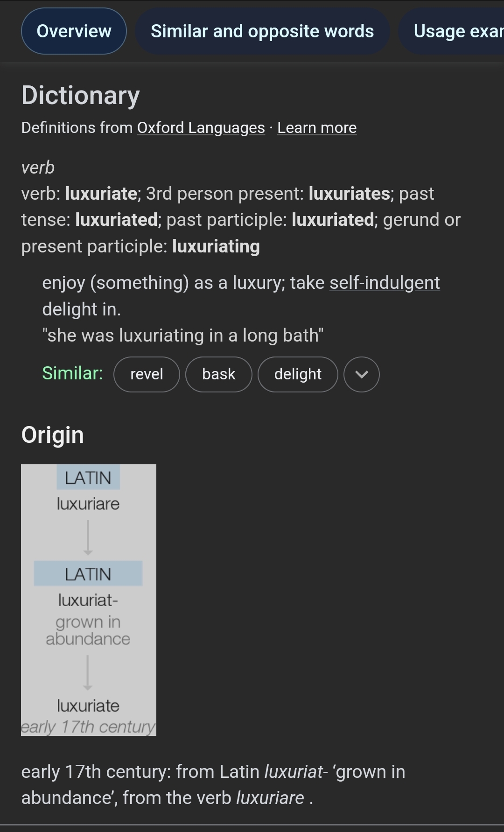504x832 pixels.
Task: Switch to Similar and opposite words tab
Action: (262, 31)
